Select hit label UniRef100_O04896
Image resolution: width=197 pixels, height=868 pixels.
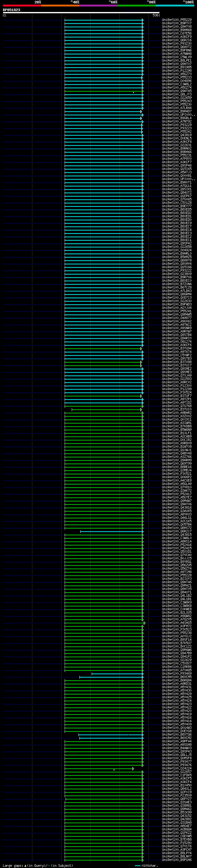click(177, 81)
